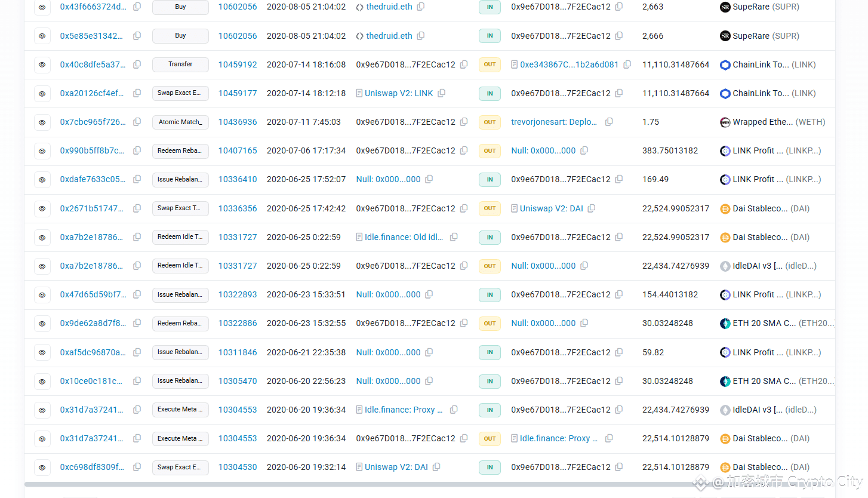Copy transaction hash 0x990b5ff8b7c
This screenshot has height=498, width=868.
tap(137, 150)
